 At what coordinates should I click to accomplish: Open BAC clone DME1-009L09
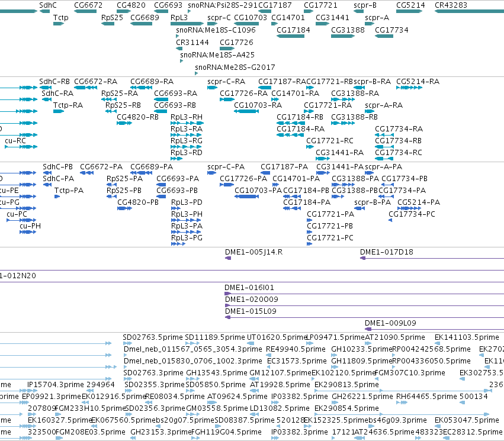(x=390, y=323)
